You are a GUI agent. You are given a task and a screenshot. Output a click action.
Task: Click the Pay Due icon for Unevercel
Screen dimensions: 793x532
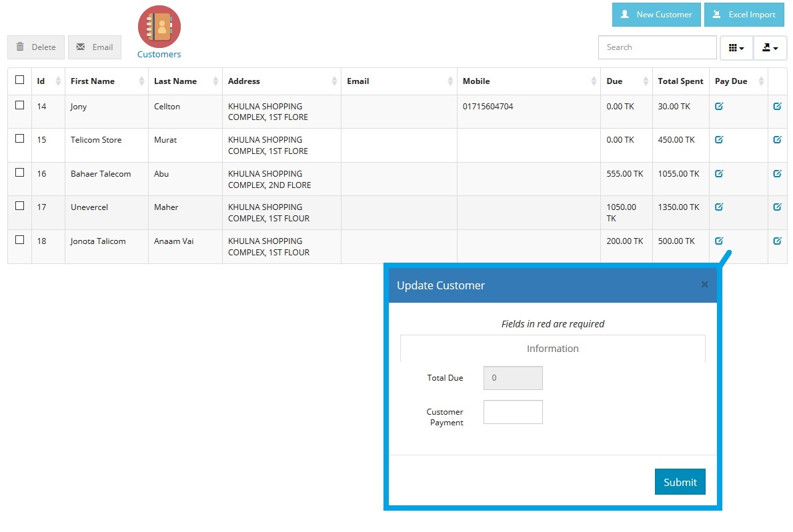(719, 207)
